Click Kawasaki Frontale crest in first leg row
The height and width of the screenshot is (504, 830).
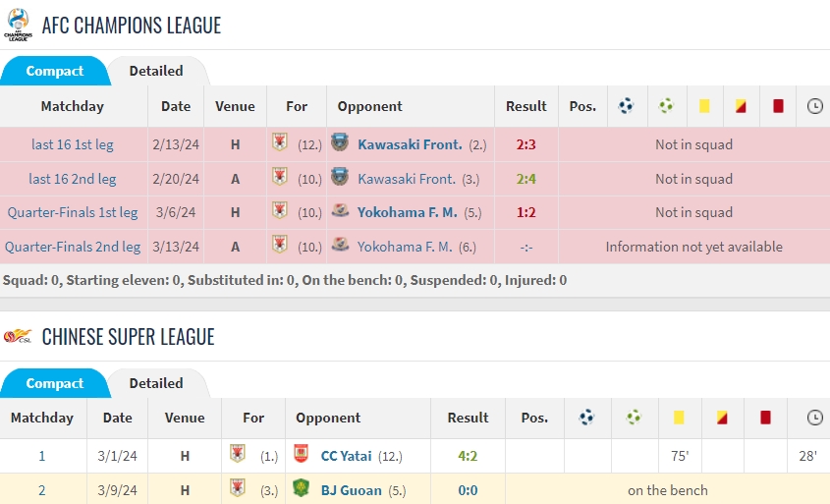pos(340,143)
